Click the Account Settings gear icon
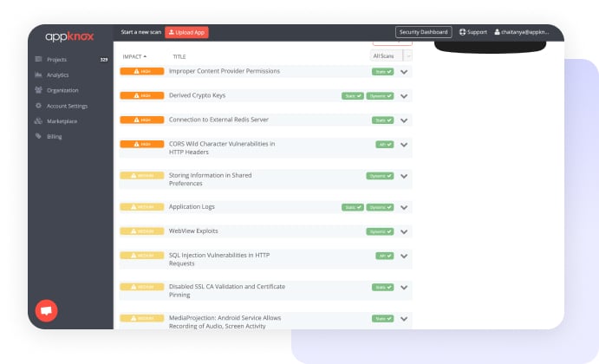 [38, 106]
